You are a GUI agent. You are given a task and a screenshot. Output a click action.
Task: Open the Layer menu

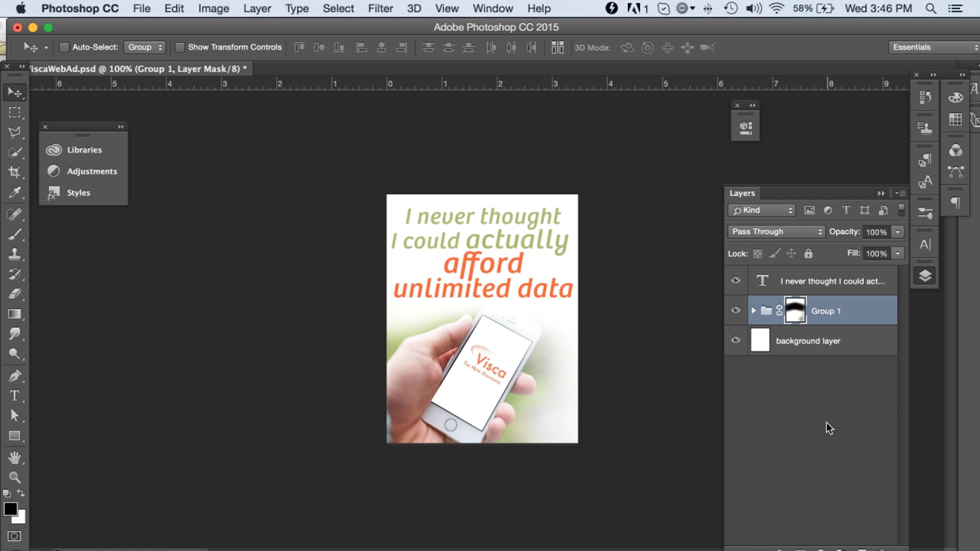pos(257,9)
